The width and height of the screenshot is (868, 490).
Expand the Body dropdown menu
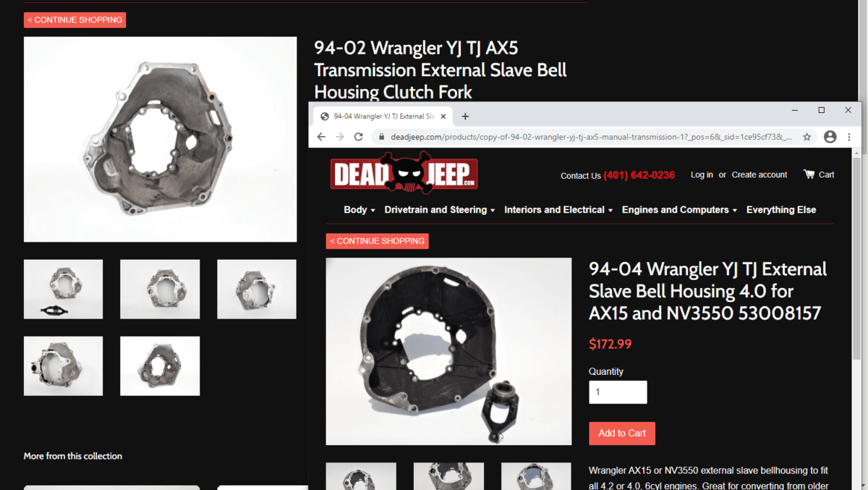click(x=359, y=210)
